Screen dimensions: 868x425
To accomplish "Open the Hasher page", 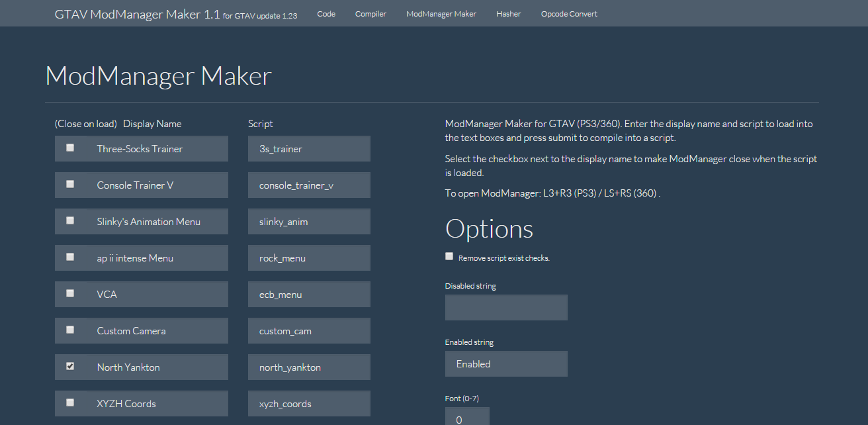I will pos(509,14).
